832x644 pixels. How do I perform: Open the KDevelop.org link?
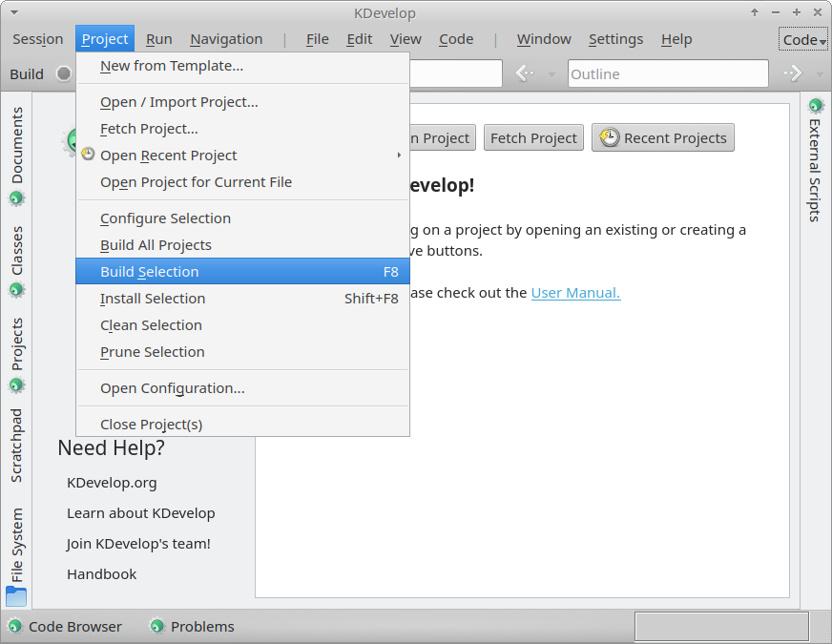[112, 483]
